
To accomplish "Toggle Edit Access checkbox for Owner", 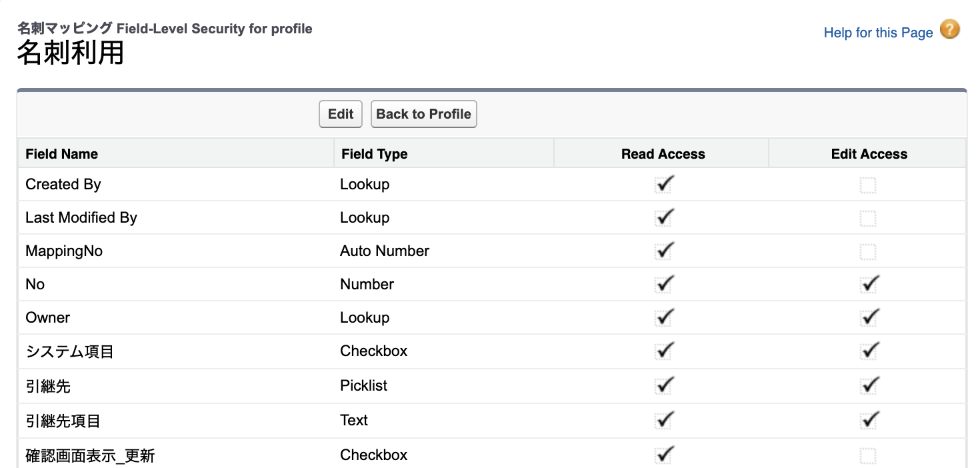I will pyautogui.click(x=868, y=319).
